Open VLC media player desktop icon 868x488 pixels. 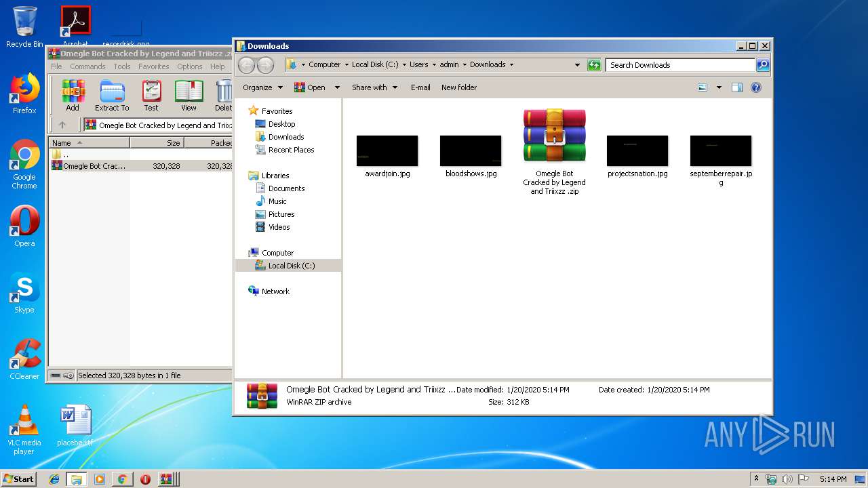[24, 430]
